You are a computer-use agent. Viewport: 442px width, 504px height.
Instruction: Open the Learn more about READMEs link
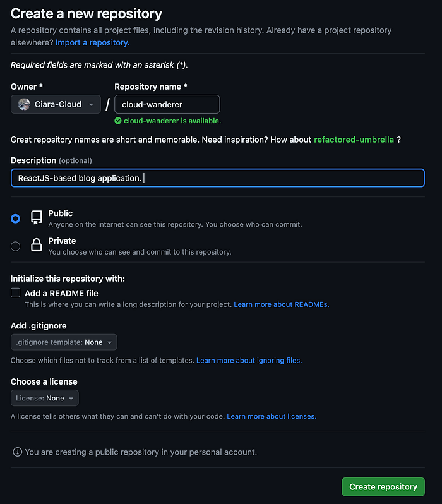tap(281, 304)
